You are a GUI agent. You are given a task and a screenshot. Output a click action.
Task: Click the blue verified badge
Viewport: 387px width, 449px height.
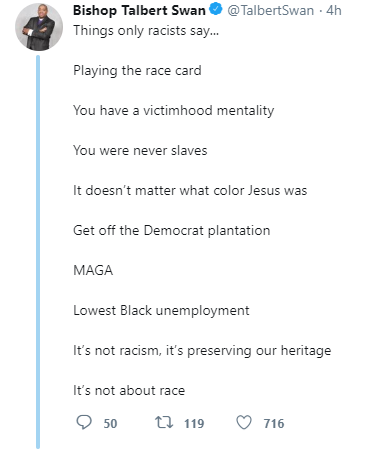216,9
